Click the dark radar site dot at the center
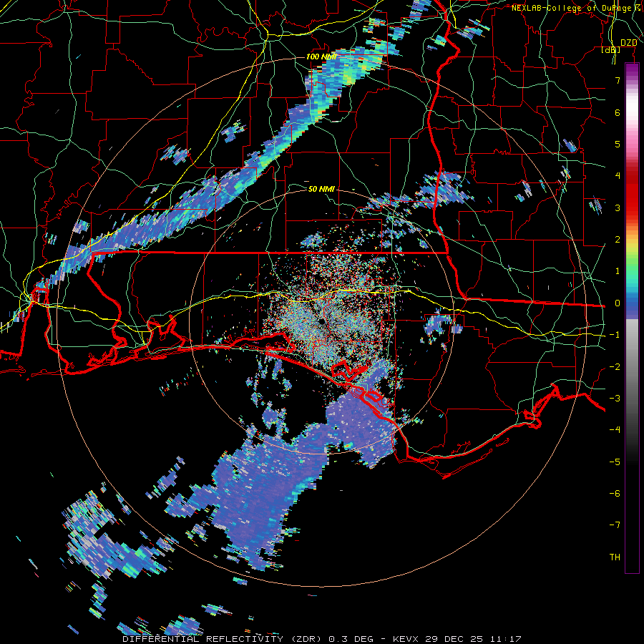This screenshot has width=644, height=644. [321, 321]
